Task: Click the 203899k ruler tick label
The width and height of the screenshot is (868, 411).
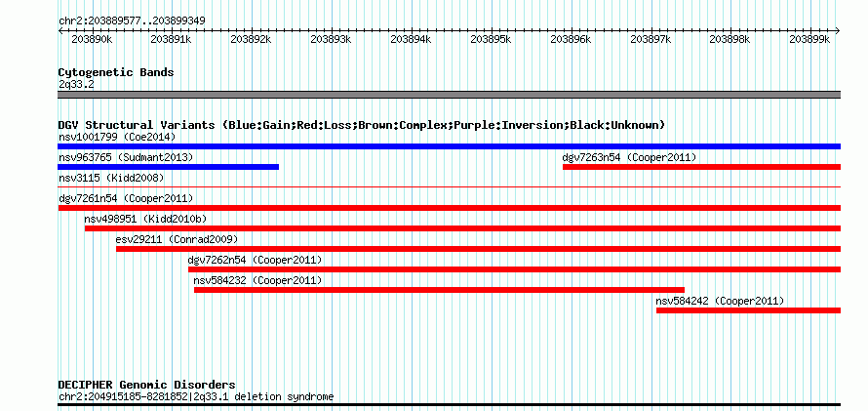Action: coord(809,40)
